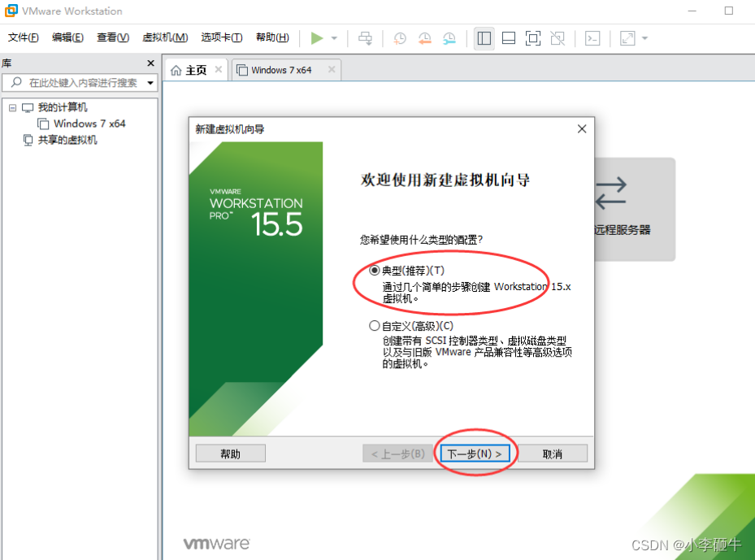755x560 pixels.
Task: Click the search magnifier icon in library
Action: pos(16,82)
